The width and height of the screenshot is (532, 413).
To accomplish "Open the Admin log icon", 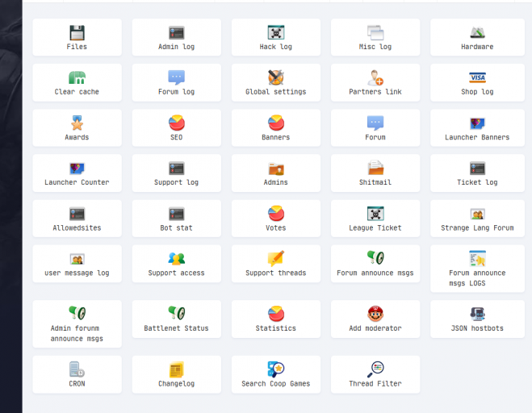I will pyautogui.click(x=177, y=32).
